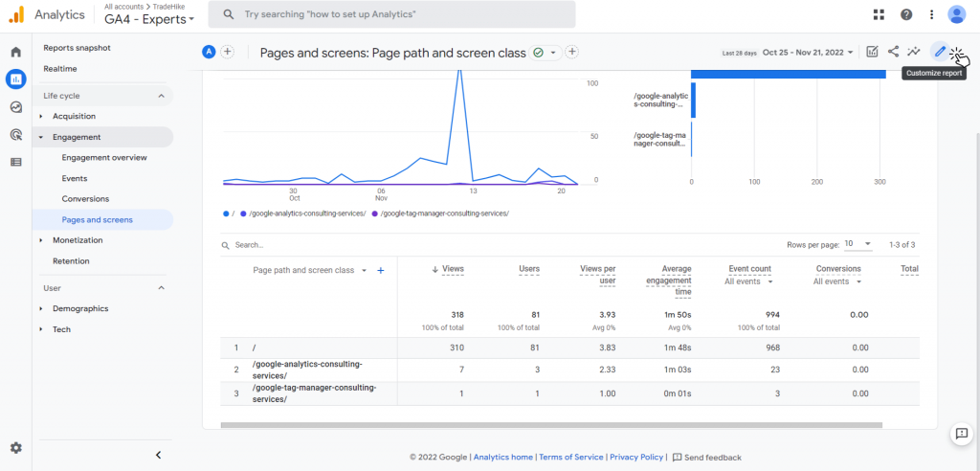Expand the Demographics menu

[x=80, y=308]
